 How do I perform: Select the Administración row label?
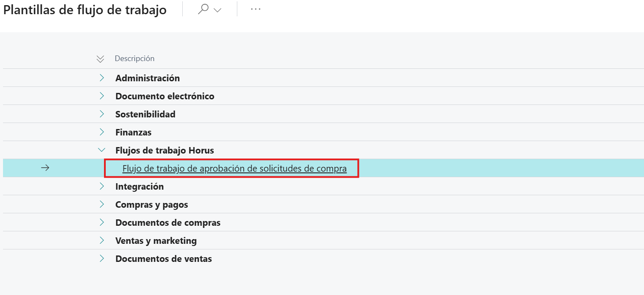coord(147,78)
